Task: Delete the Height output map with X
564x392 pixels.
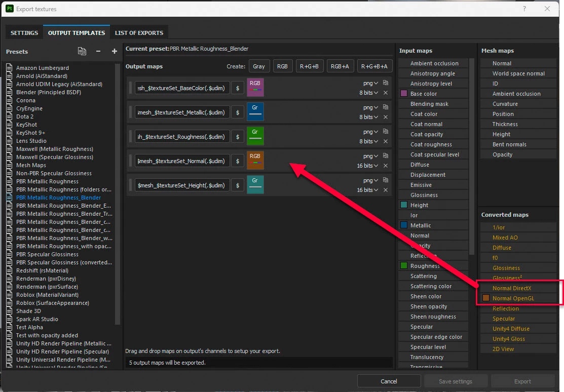Action: (386, 190)
